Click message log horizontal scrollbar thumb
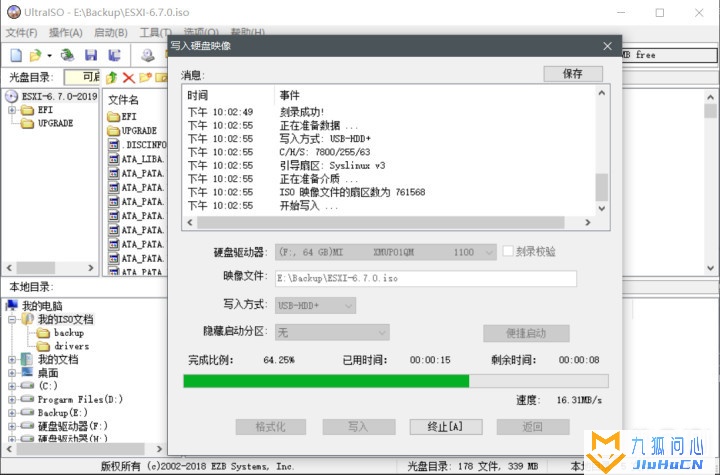This screenshot has height=475, width=720. (x=381, y=222)
